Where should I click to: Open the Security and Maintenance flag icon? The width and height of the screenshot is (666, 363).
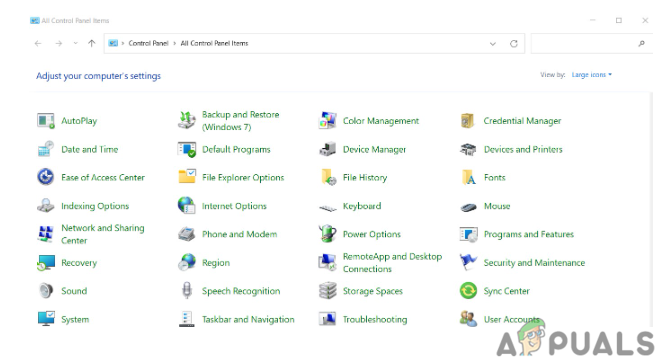(468, 262)
